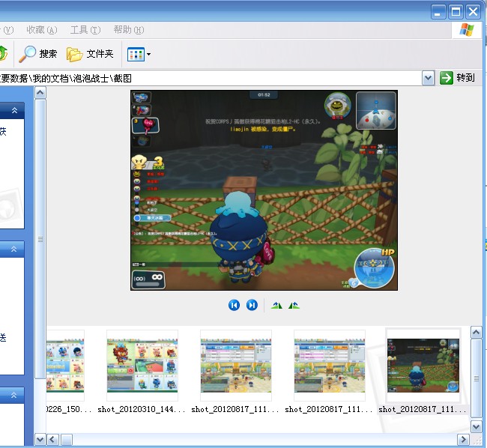Maximize the explorer window
487x448 pixels.
point(456,12)
